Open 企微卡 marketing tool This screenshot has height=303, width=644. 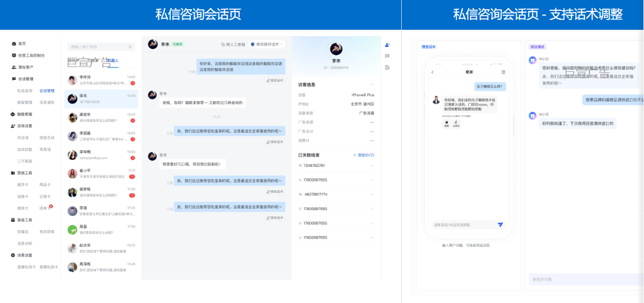tap(45, 197)
